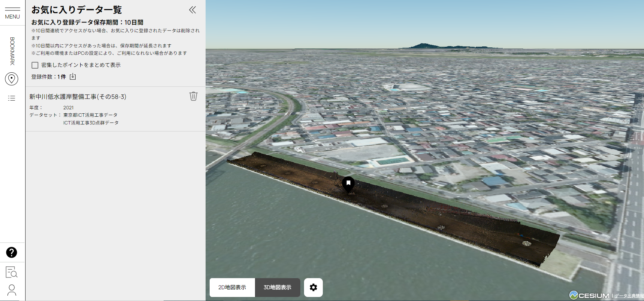Click the Cesium logo
644x301 pixels.
click(x=590, y=295)
